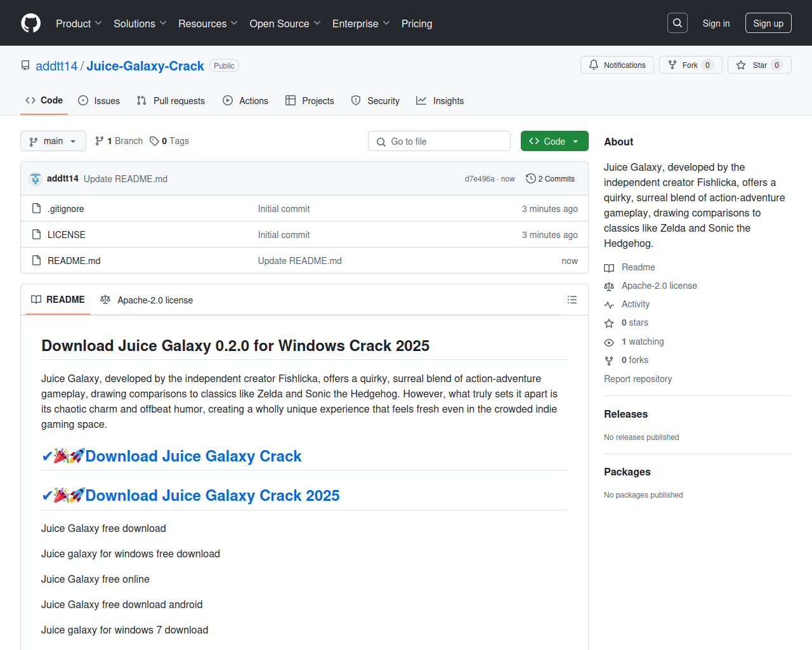Switch to the Insights tab
This screenshot has height=650, width=812.
coord(440,101)
